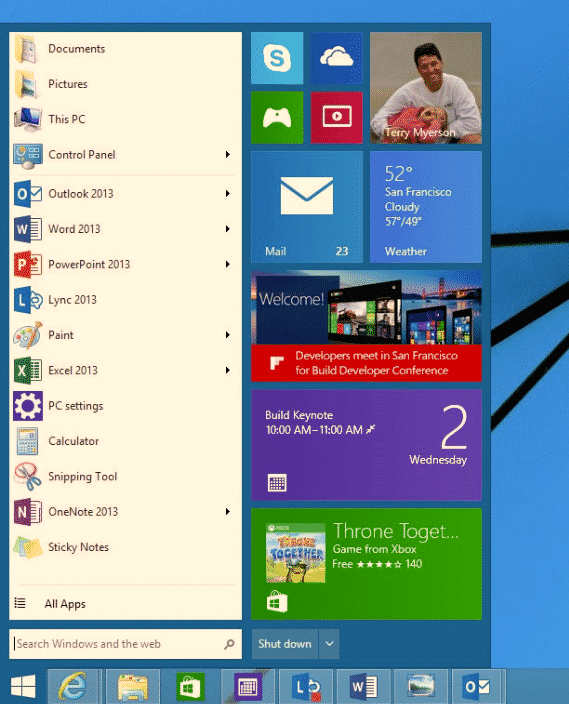This screenshot has width=569, height=704.
Task: Click the Search Windows and the web field
Action: click(125, 644)
